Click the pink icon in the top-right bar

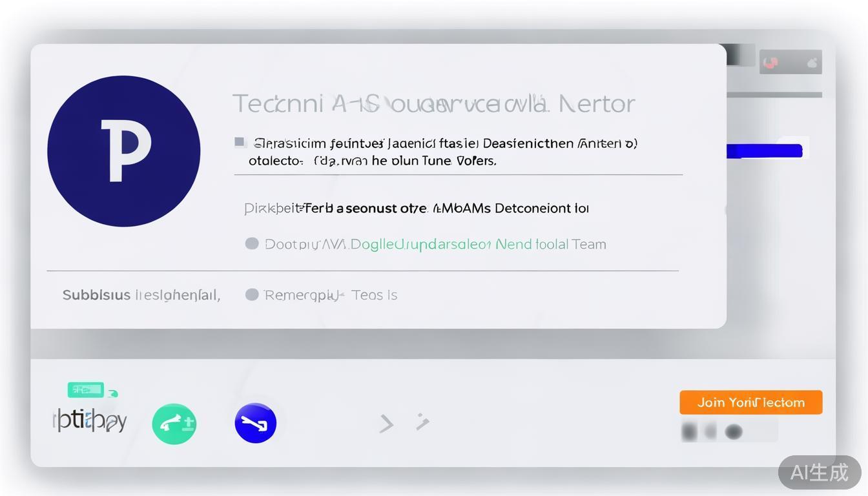770,63
